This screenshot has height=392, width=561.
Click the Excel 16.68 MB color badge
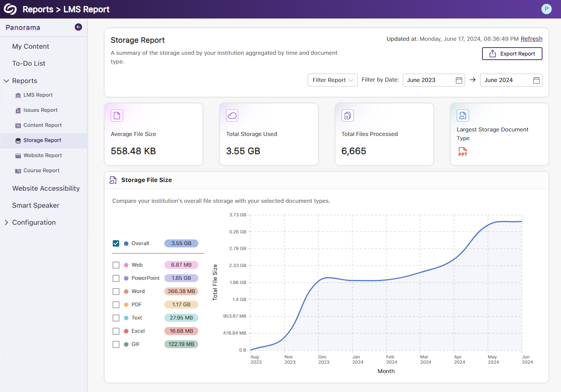pos(181,331)
